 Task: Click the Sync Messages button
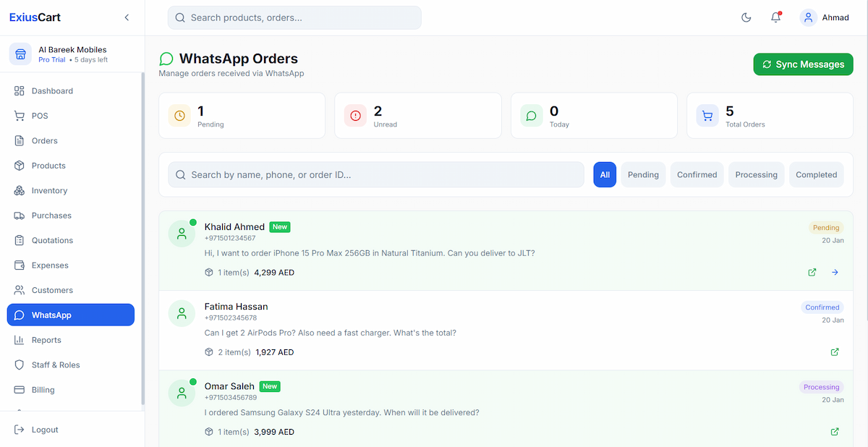point(803,64)
